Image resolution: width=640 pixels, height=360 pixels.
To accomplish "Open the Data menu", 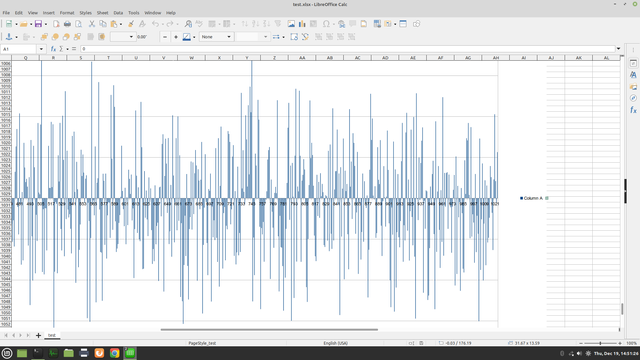I will [118, 13].
